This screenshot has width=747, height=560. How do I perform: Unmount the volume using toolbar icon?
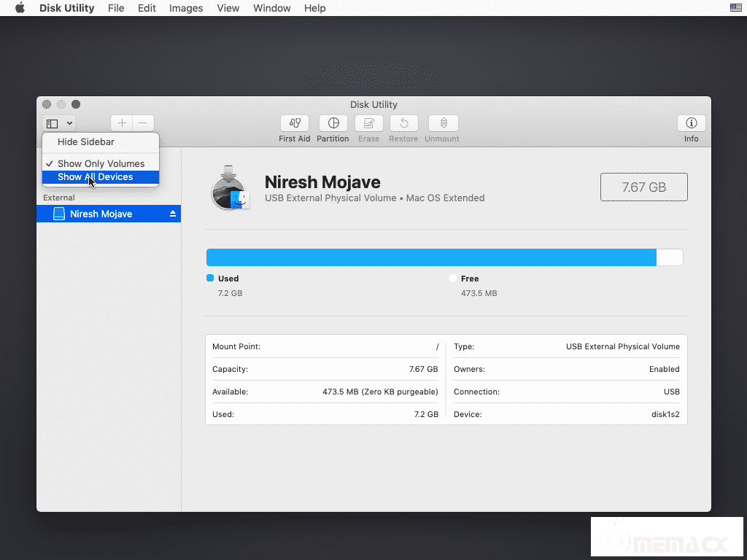[442, 124]
